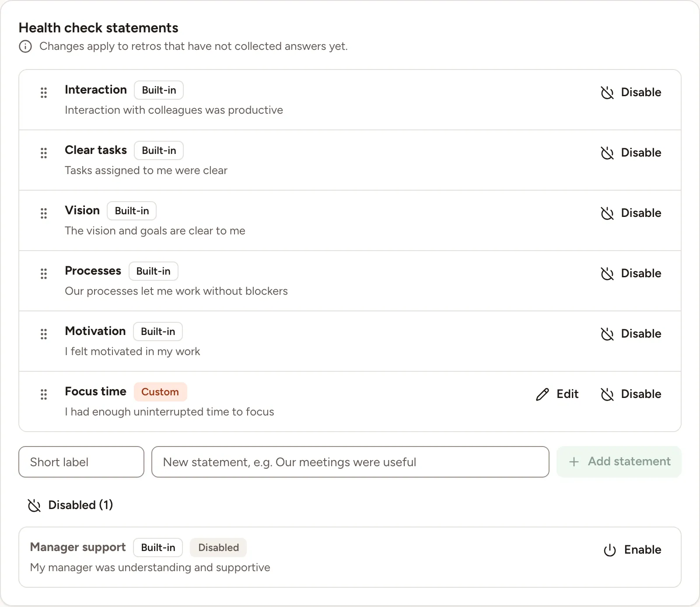This screenshot has width=700, height=607.
Task: Select text 'I felt motivated in my work'
Action: [133, 352]
